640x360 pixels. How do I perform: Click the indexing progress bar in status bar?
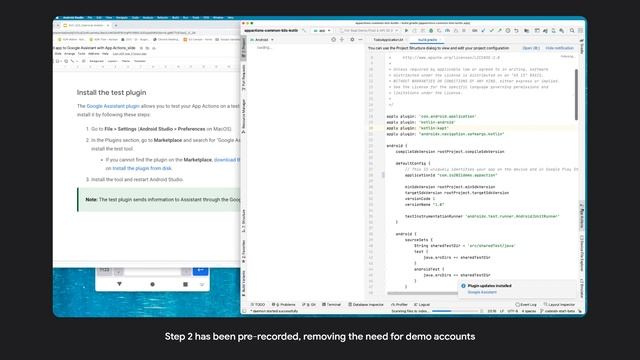click(x=455, y=311)
